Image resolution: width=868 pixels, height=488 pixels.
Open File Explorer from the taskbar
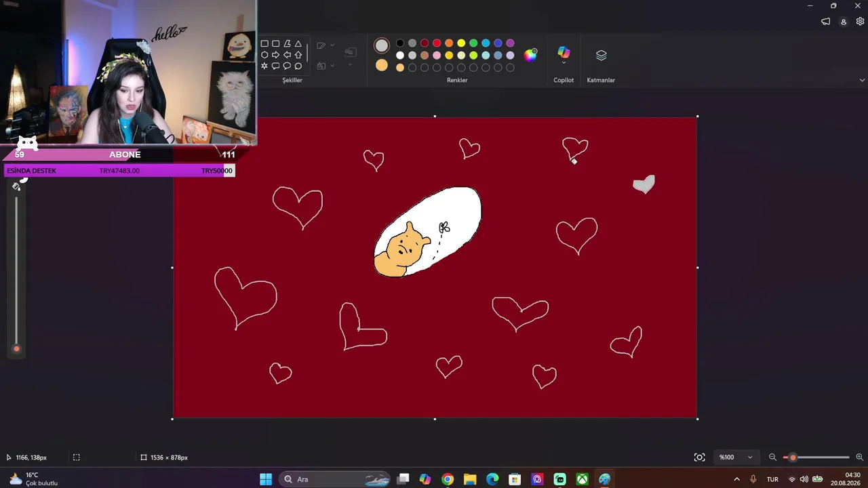470,479
